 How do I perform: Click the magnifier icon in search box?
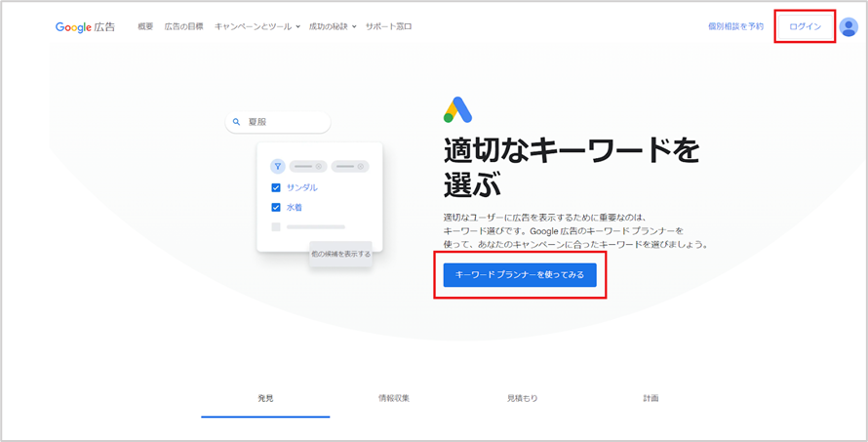click(x=236, y=122)
